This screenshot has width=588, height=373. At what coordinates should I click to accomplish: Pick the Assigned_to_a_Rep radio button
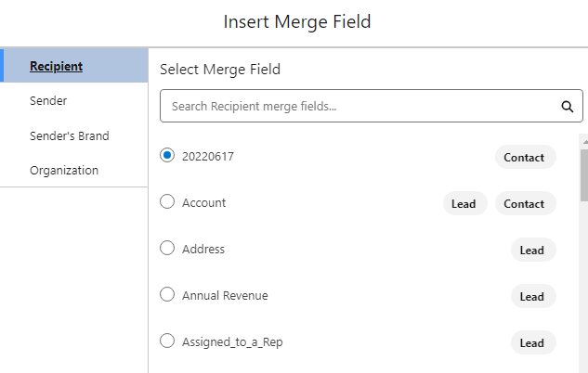pyautogui.click(x=167, y=341)
